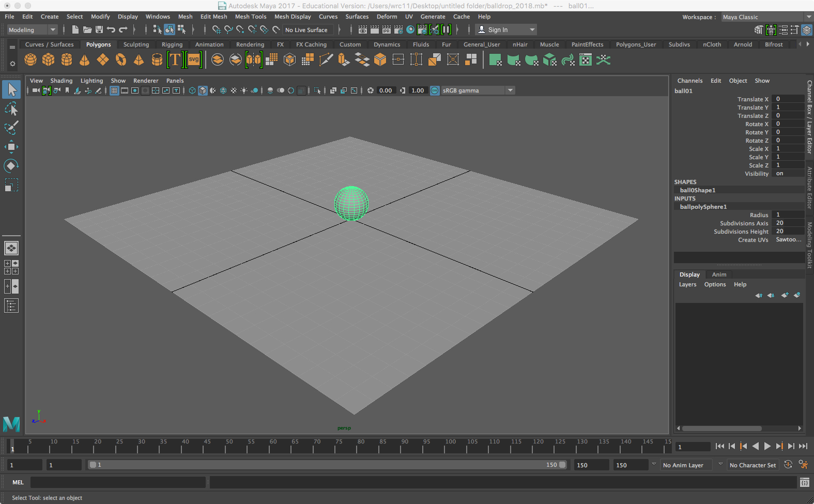Click the time range slider bar
This screenshot has width=814, height=504.
coord(327,465)
